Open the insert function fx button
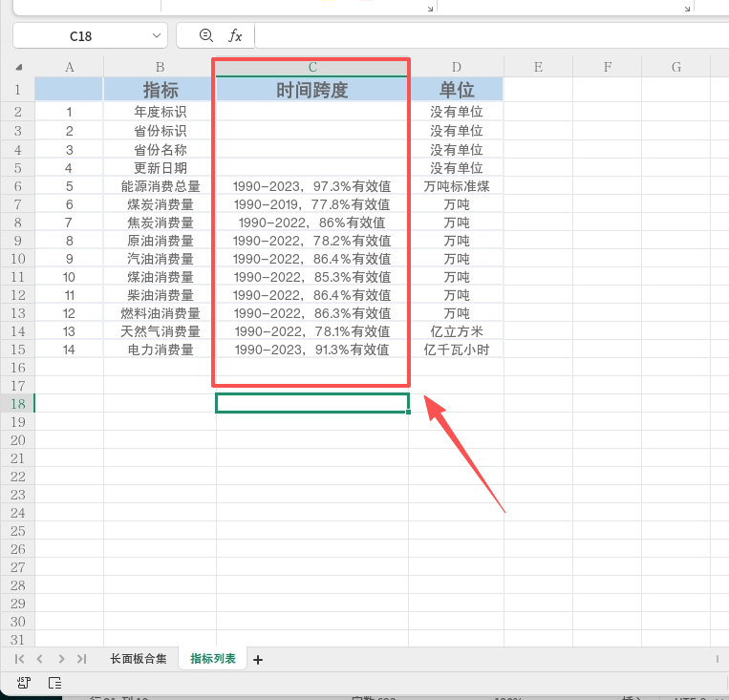Image resolution: width=729 pixels, height=700 pixels. tap(235, 35)
